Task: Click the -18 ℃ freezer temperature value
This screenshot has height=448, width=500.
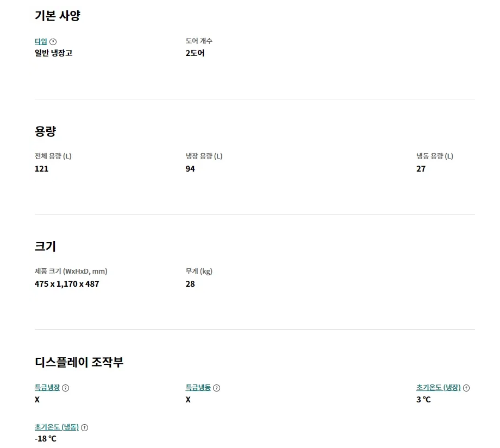Action: [46, 439]
